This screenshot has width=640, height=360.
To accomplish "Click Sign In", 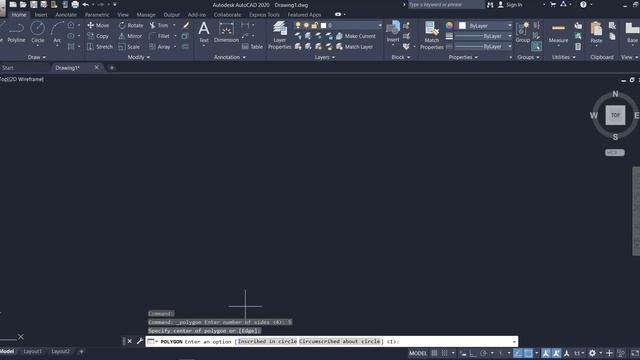I will tap(510, 5).
